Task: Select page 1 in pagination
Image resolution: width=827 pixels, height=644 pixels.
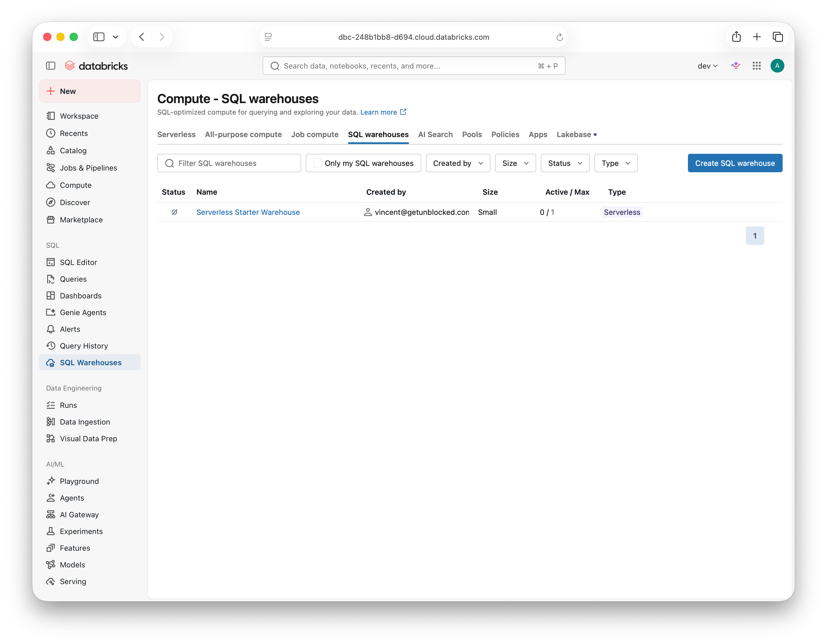Action: coord(754,236)
